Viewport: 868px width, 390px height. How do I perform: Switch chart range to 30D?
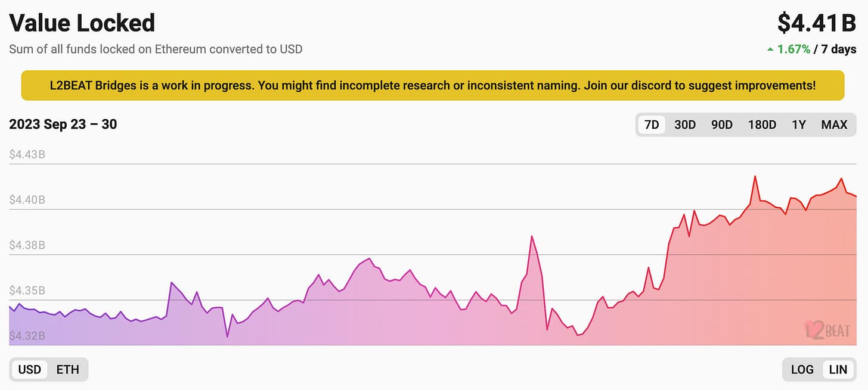[685, 124]
